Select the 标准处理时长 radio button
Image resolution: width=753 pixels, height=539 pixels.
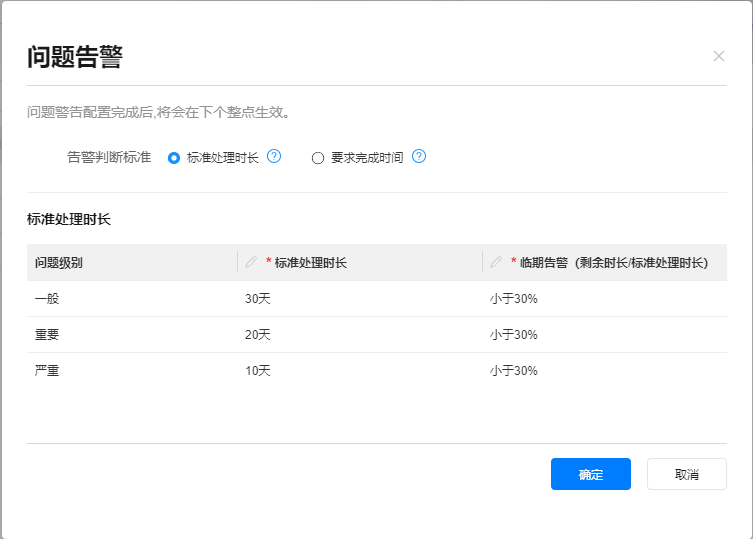coord(174,158)
